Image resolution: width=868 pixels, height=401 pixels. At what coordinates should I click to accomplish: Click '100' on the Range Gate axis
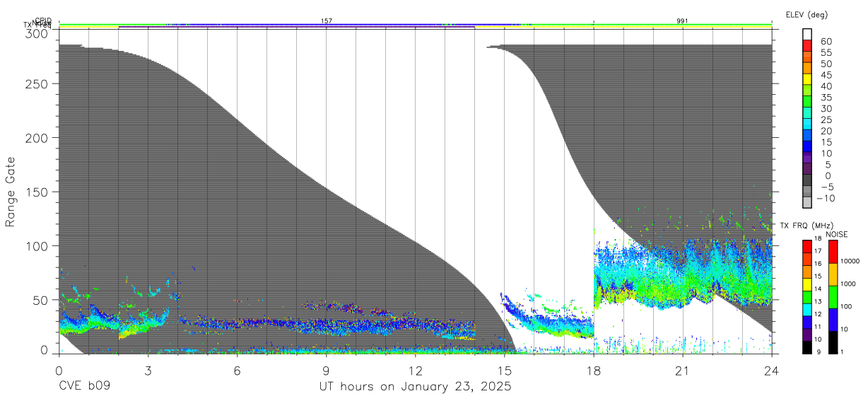(37, 245)
